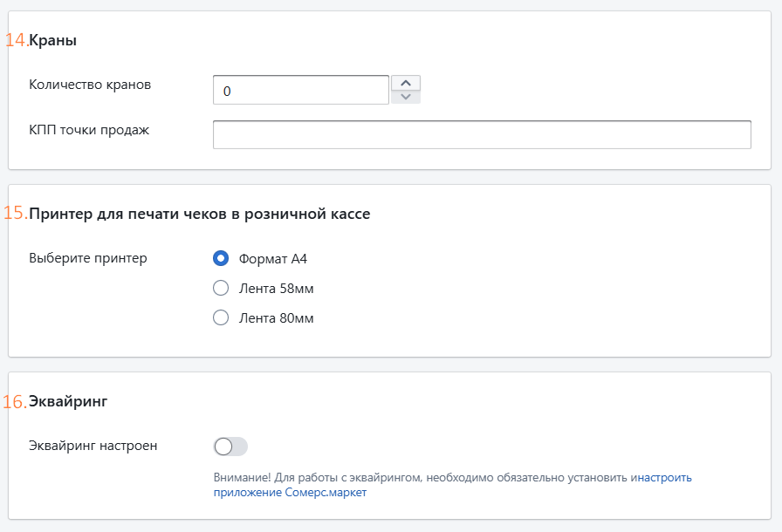Select the Формат A4 printer option
This screenshot has height=532, width=782.
pyautogui.click(x=221, y=258)
